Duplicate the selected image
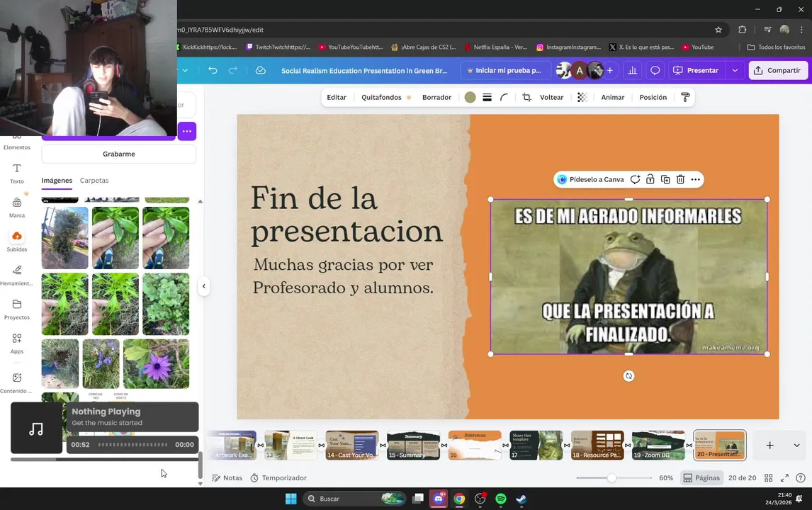 (665, 180)
